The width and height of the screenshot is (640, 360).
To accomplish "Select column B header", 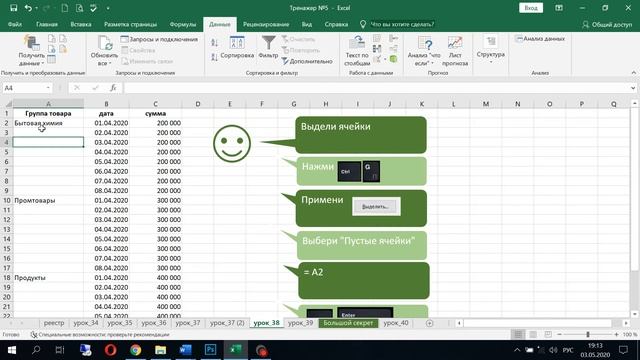I will pyautogui.click(x=106, y=104).
